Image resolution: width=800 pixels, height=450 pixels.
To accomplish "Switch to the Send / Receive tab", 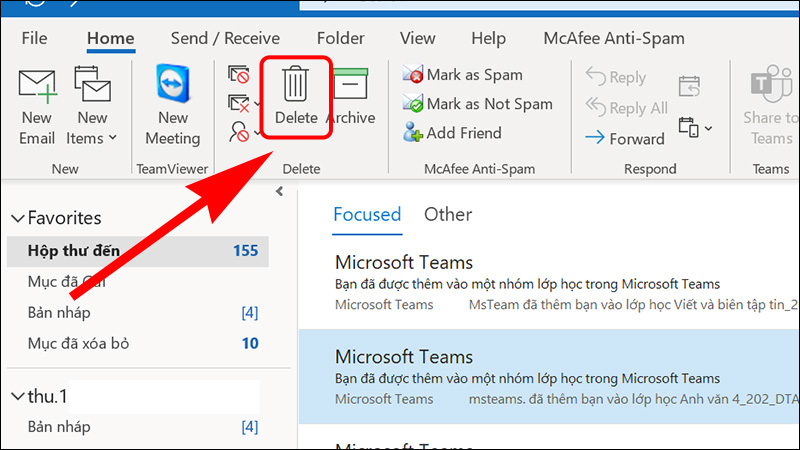I will click(225, 38).
